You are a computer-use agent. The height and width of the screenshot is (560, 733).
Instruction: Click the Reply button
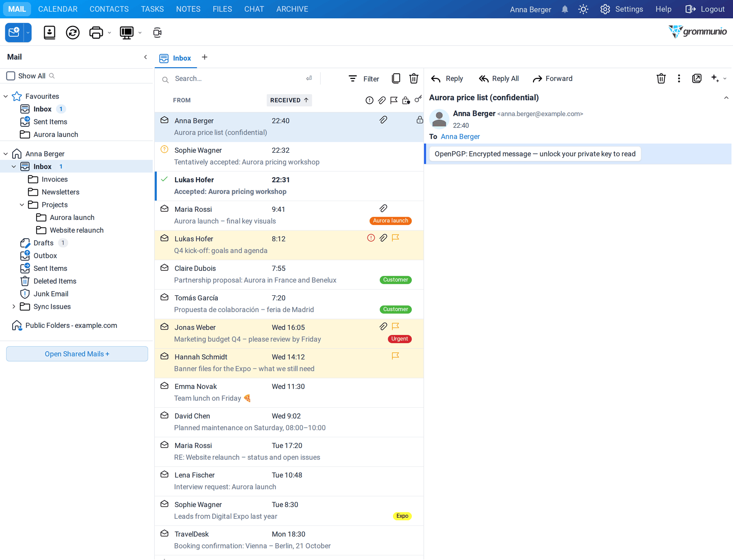(x=447, y=78)
